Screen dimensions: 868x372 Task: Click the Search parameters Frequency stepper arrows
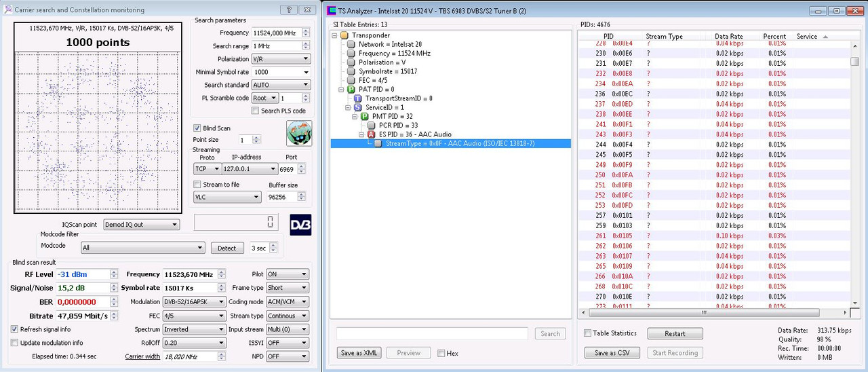coord(306,33)
